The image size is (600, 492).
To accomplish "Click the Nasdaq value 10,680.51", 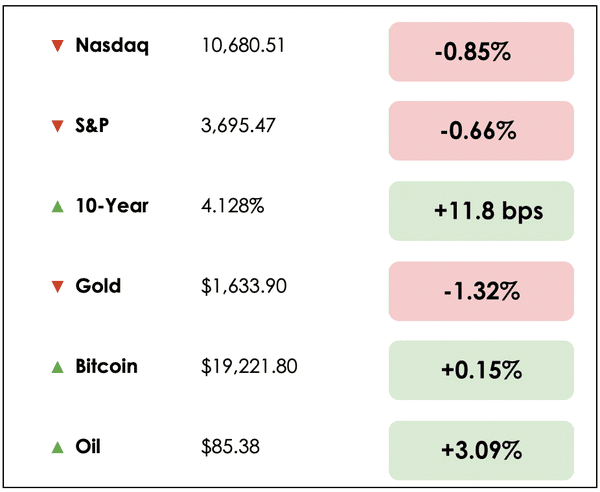I will (243, 46).
